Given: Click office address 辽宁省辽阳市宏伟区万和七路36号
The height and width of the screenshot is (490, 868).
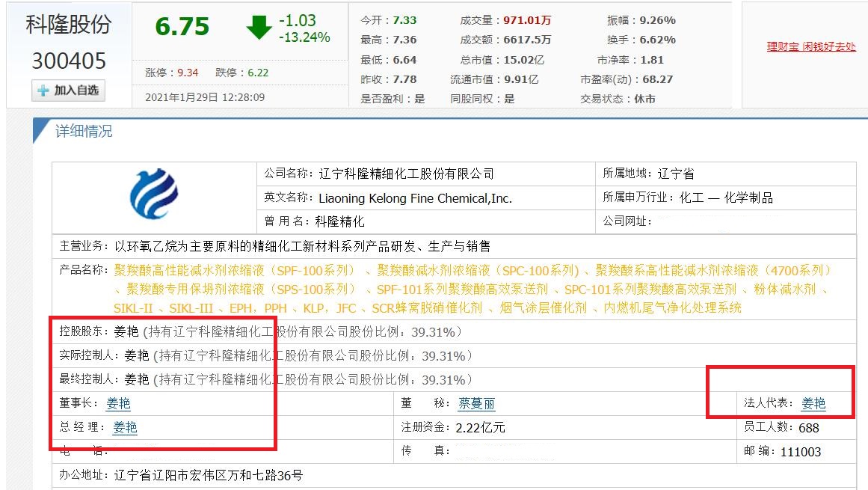Looking at the screenshot, I should [x=209, y=475].
